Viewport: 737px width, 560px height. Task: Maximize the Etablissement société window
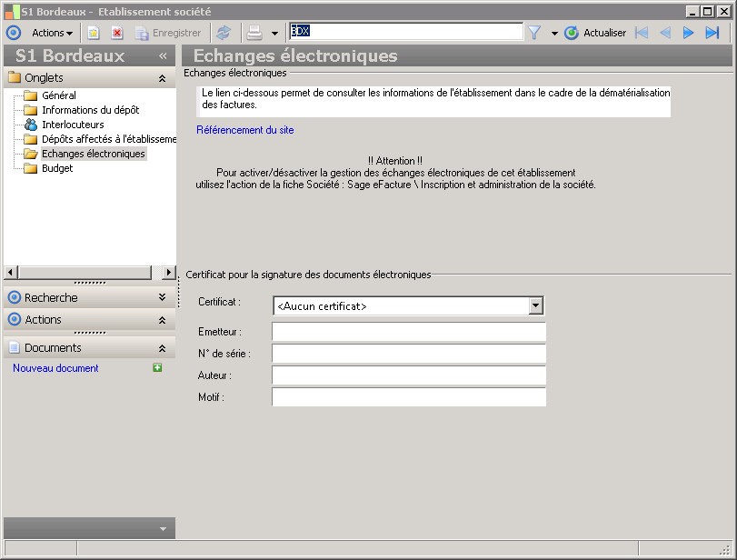coord(707,11)
